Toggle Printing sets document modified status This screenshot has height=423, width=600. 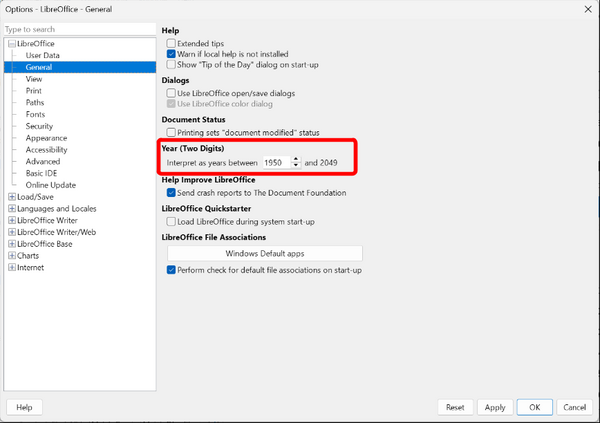(171, 132)
